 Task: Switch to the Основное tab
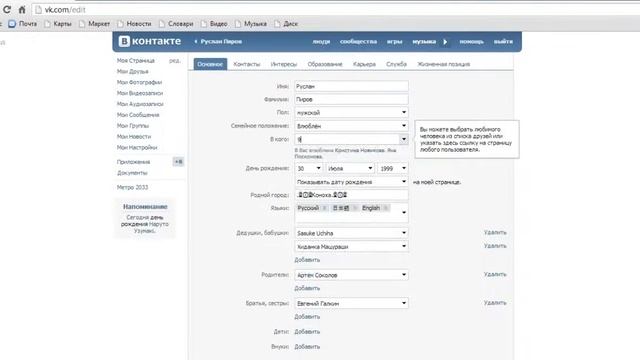[210, 64]
